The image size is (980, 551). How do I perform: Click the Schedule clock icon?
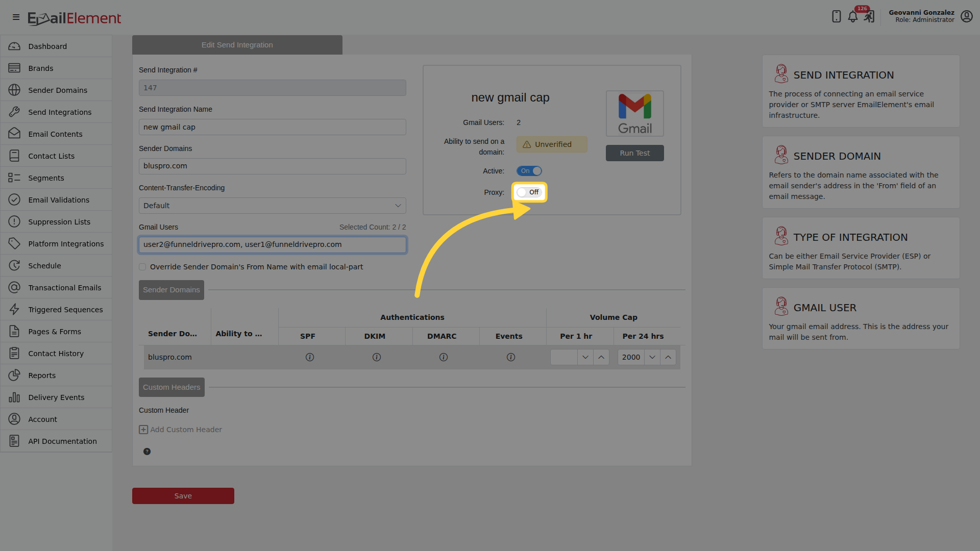(x=14, y=266)
